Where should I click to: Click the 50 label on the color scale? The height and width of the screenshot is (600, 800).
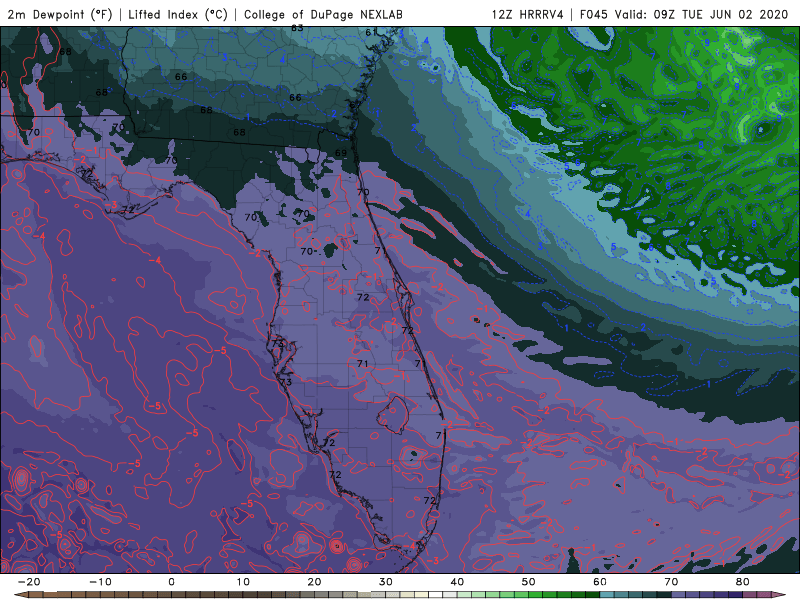(x=529, y=582)
